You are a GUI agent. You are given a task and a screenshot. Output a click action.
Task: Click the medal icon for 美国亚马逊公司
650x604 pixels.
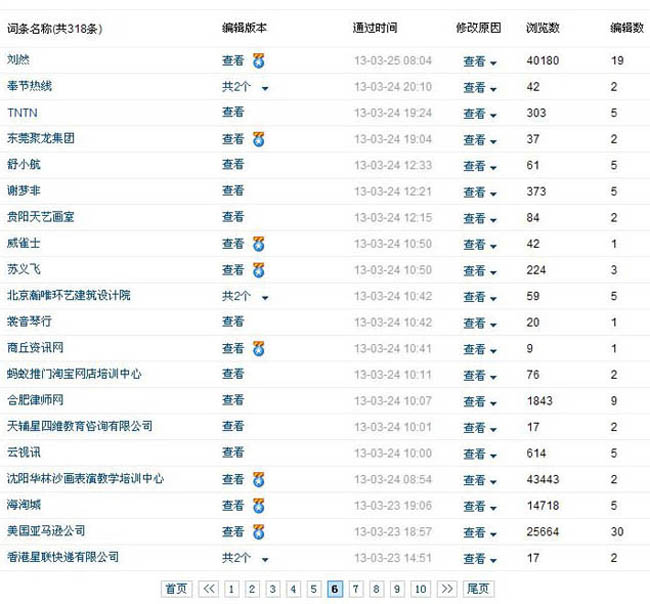pos(259,531)
